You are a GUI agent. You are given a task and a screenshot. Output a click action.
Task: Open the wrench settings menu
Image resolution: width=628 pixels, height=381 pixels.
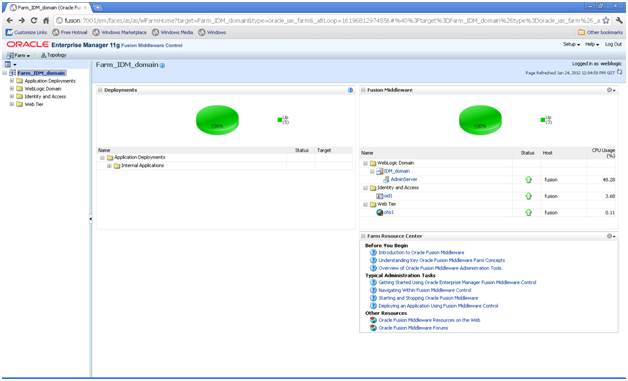[x=619, y=20]
